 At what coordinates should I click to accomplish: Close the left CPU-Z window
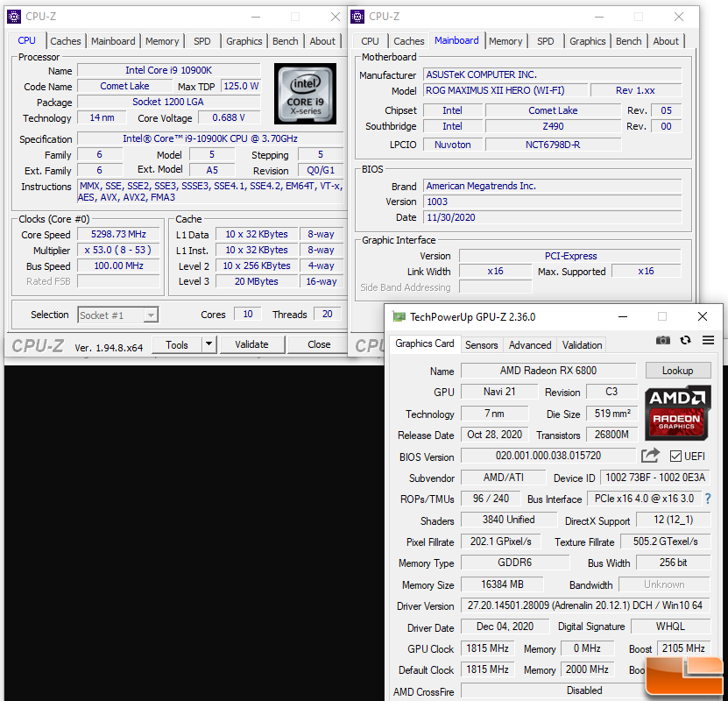336,17
